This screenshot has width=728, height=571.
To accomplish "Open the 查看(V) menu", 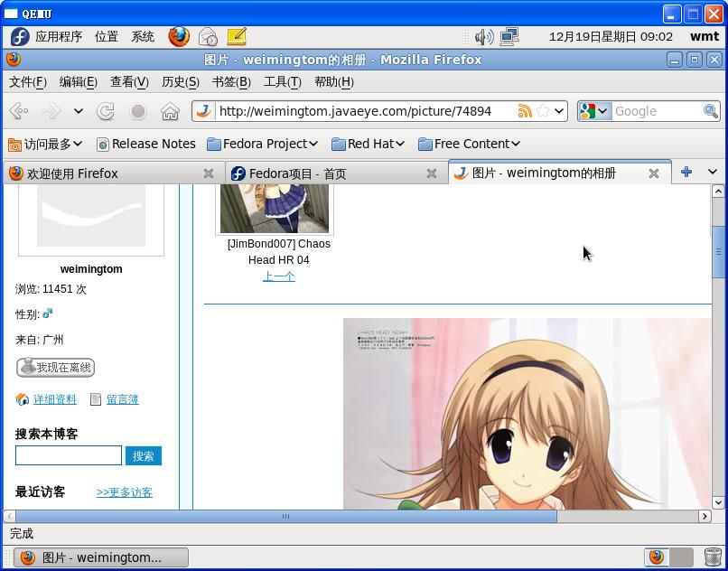I will (x=129, y=82).
